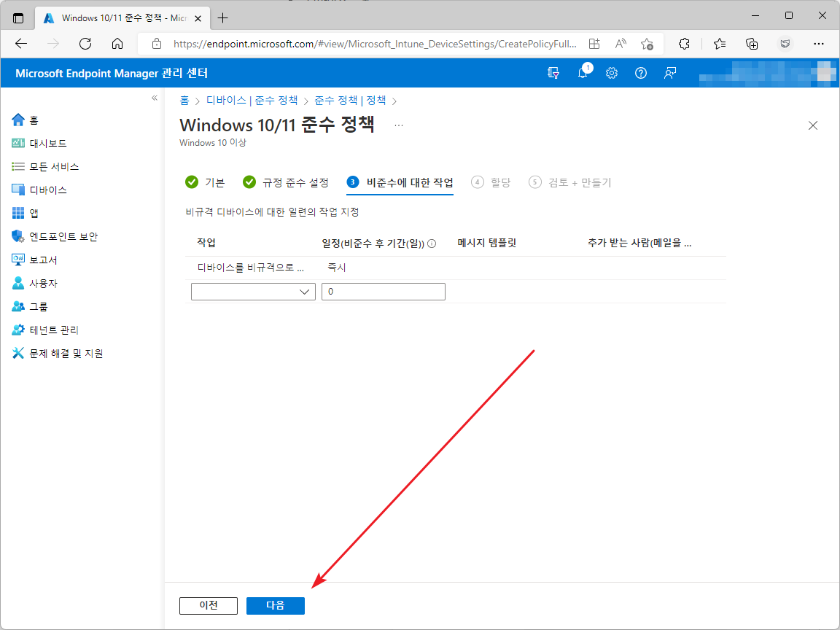
Task: Click the 추가 받는 사람 column header
Action: tap(639, 243)
